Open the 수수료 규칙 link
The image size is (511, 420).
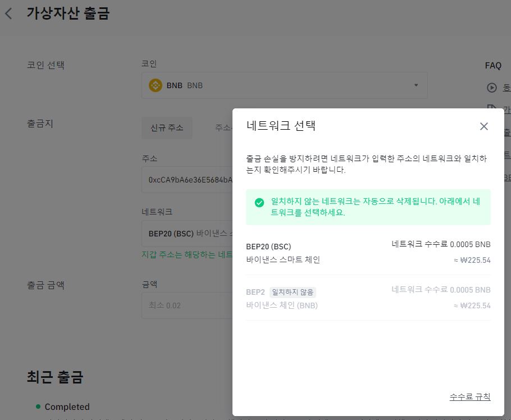470,396
